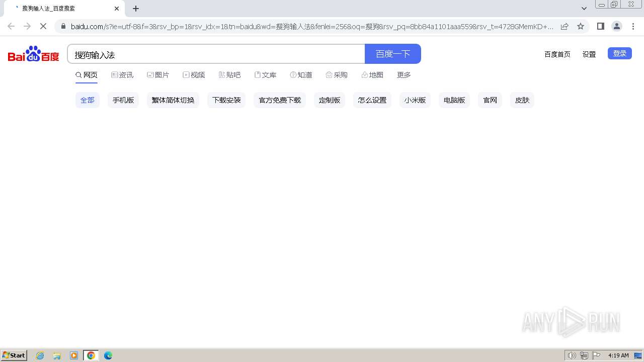Go back to previous page
The width and height of the screenshot is (644, 362).
pyautogui.click(x=11, y=26)
